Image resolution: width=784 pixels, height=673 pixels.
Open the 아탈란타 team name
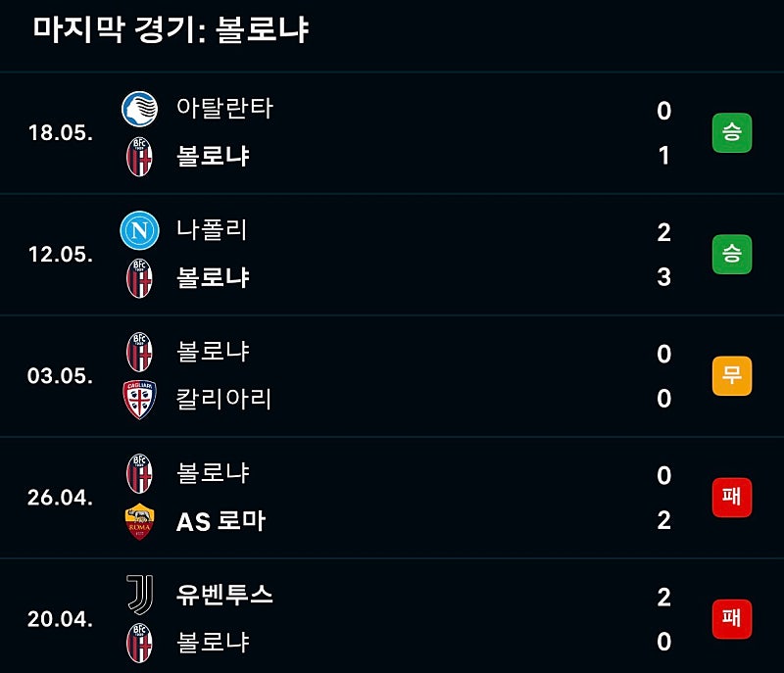click(x=224, y=109)
